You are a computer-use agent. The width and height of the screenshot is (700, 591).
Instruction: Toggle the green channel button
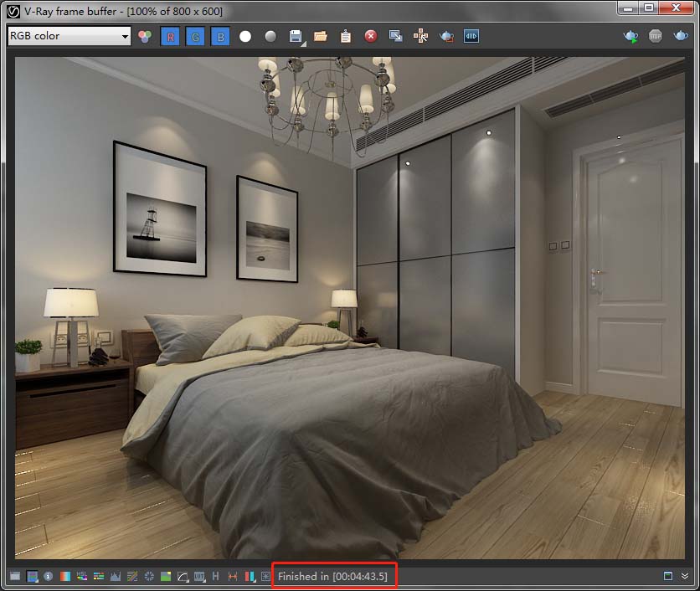(195, 36)
